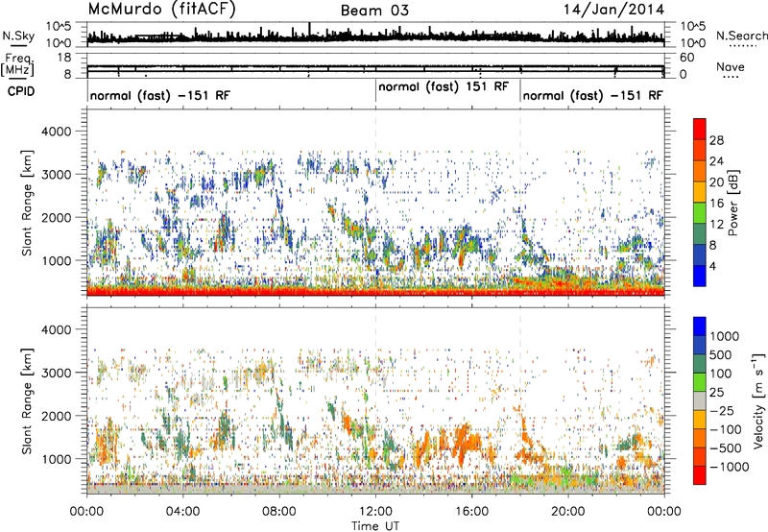This screenshot has height=532, width=768.
Task: Click the 'Power [dB]' color bar label
Action: (732, 203)
